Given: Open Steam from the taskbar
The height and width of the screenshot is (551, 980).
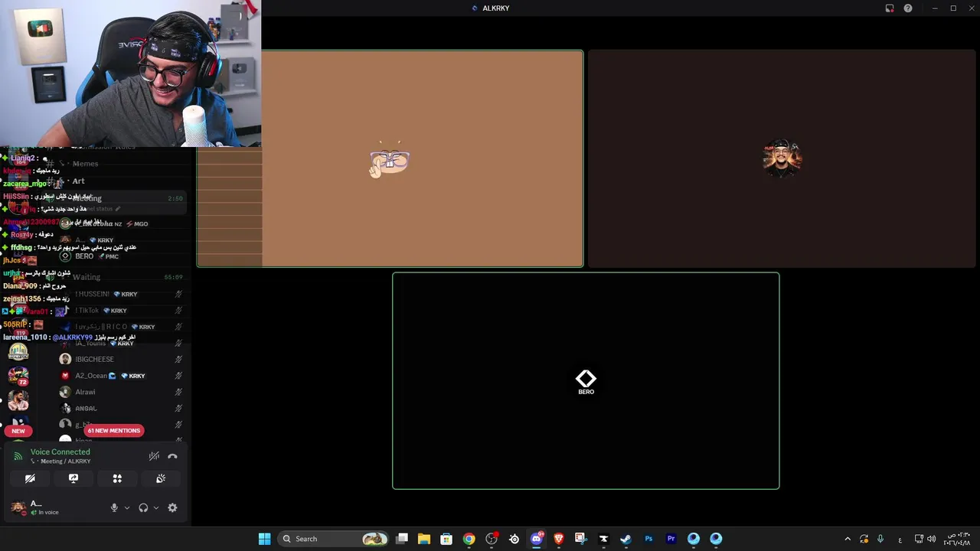Looking at the screenshot, I should pos(626,539).
